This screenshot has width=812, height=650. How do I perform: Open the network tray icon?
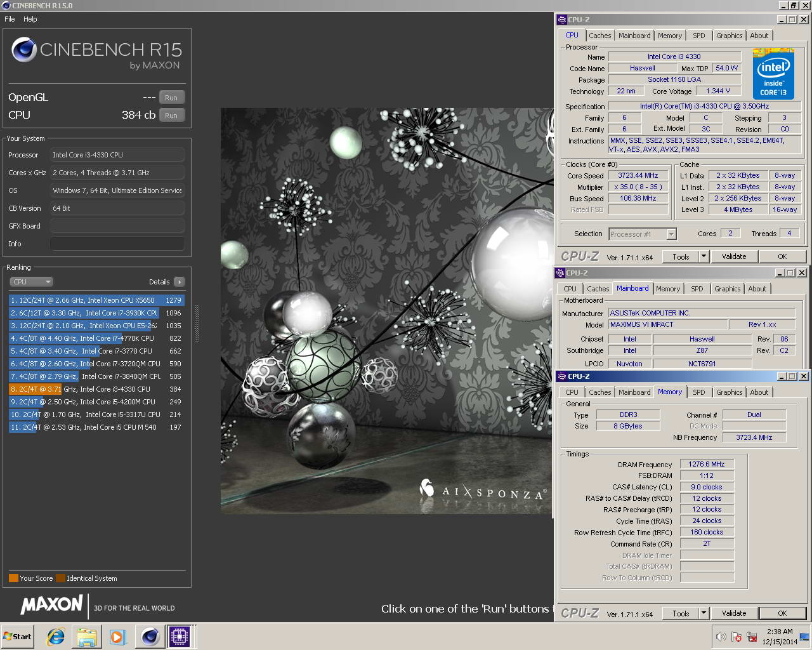pyautogui.click(x=752, y=637)
